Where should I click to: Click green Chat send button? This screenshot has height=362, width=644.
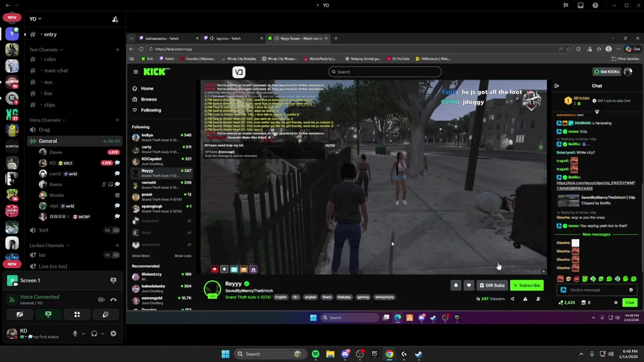point(630,303)
